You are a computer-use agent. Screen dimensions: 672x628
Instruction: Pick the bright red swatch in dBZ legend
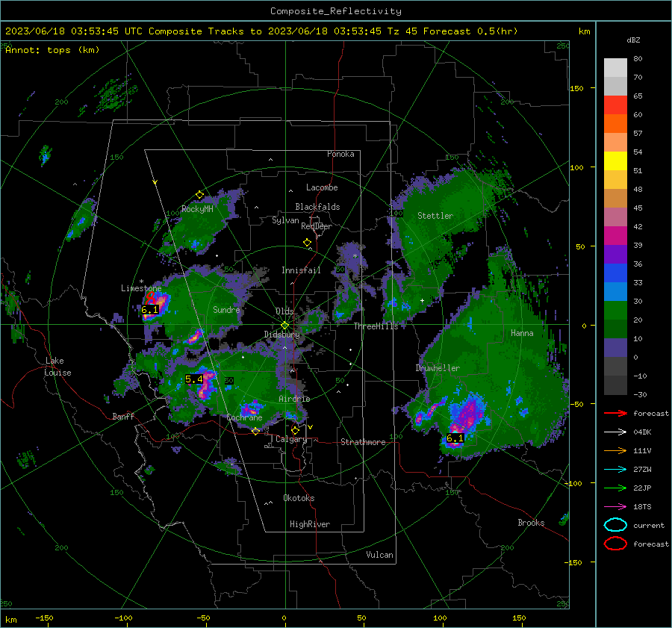pos(615,105)
